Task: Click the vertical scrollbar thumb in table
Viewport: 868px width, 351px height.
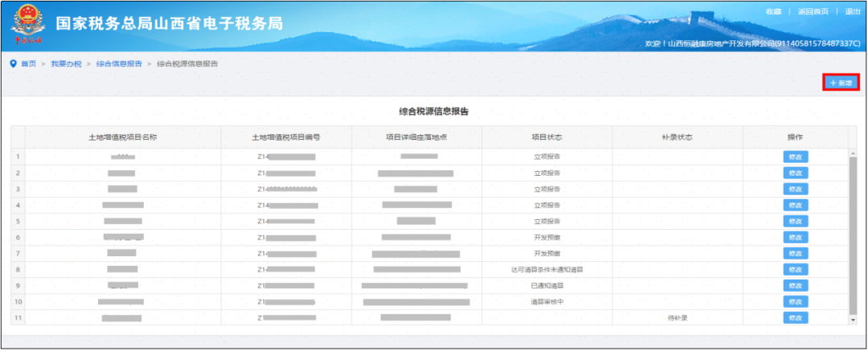Action: click(x=853, y=235)
